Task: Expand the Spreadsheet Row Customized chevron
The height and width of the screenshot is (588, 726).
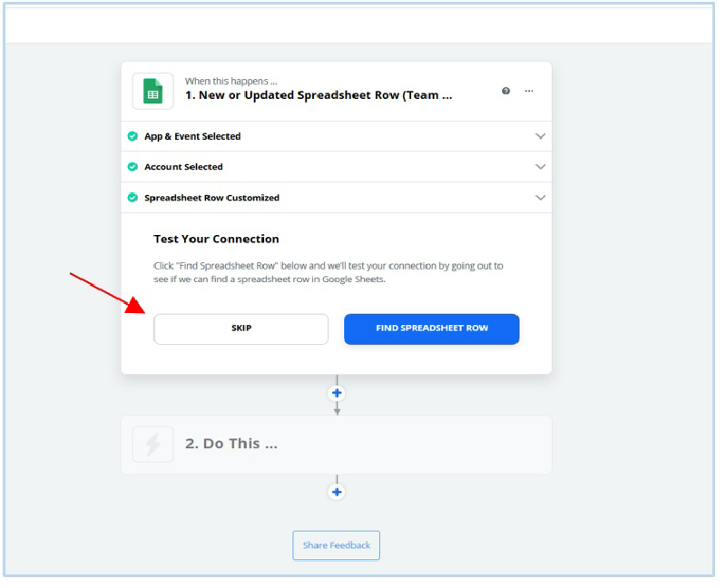Action: pos(540,198)
